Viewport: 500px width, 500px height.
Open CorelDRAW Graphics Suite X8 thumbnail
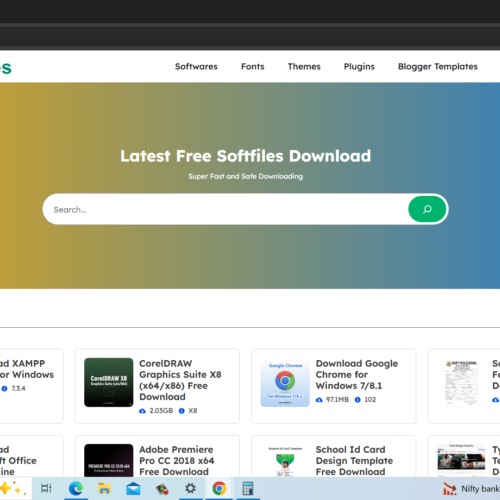click(x=109, y=382)
